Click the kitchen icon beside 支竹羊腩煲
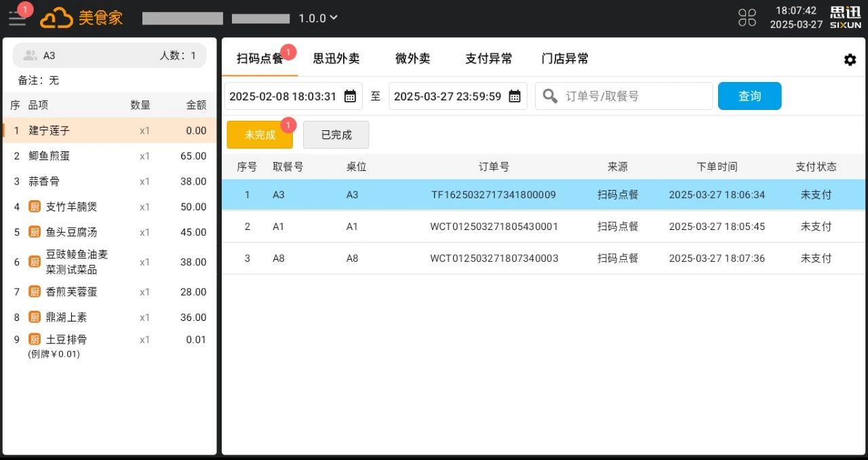This screenshot has width=868, height=460. [x=34, y=206]
